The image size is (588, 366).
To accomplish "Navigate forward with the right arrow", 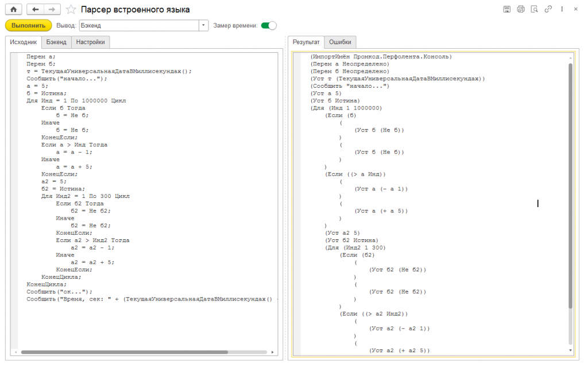I will tap(52, 9).
